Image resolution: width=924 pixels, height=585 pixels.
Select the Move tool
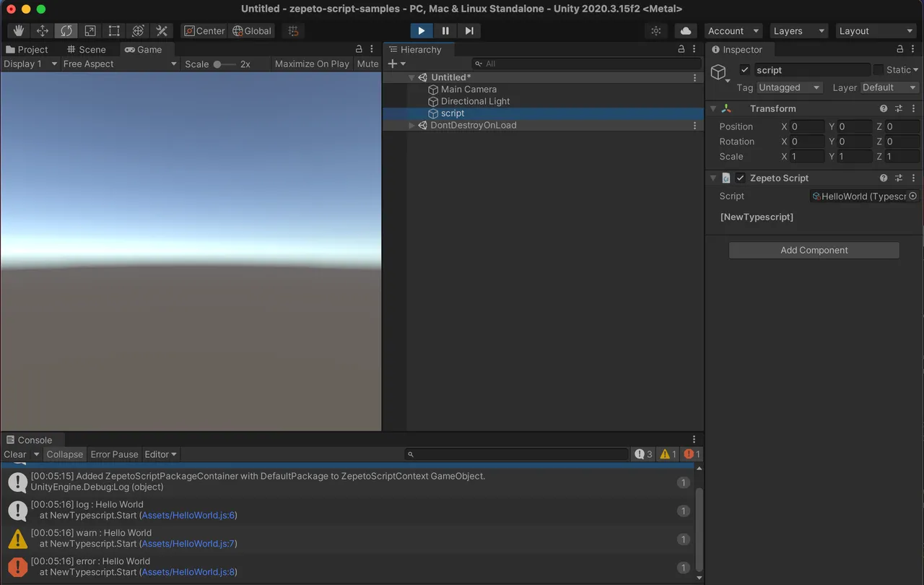click(x=43, y=30)
